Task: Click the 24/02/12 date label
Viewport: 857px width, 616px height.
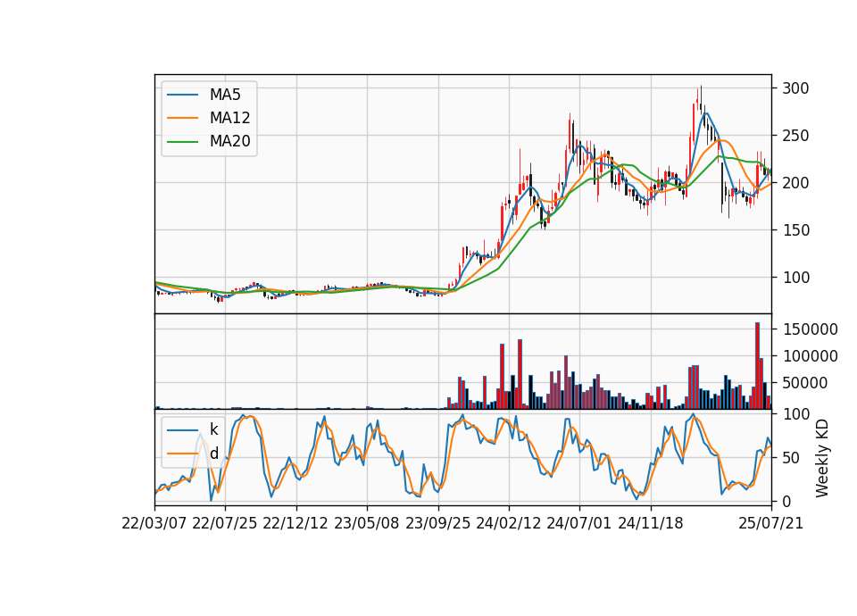Action: pos(508,524)
